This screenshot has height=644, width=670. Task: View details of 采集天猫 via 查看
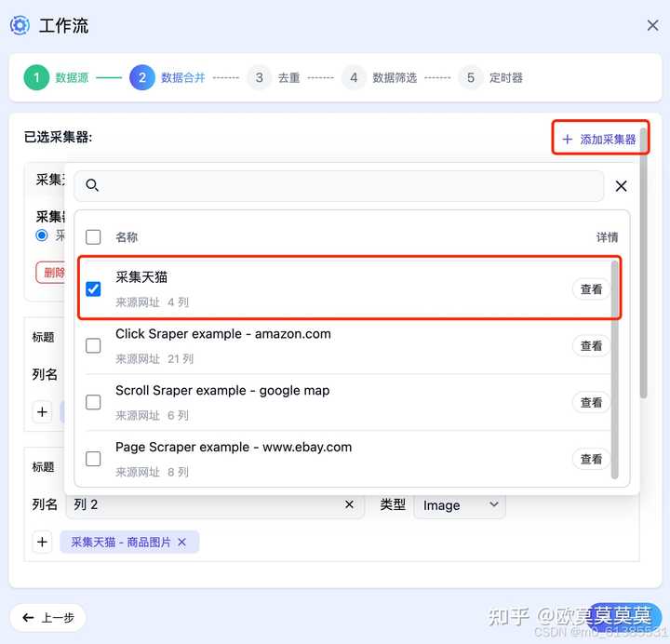591,288
